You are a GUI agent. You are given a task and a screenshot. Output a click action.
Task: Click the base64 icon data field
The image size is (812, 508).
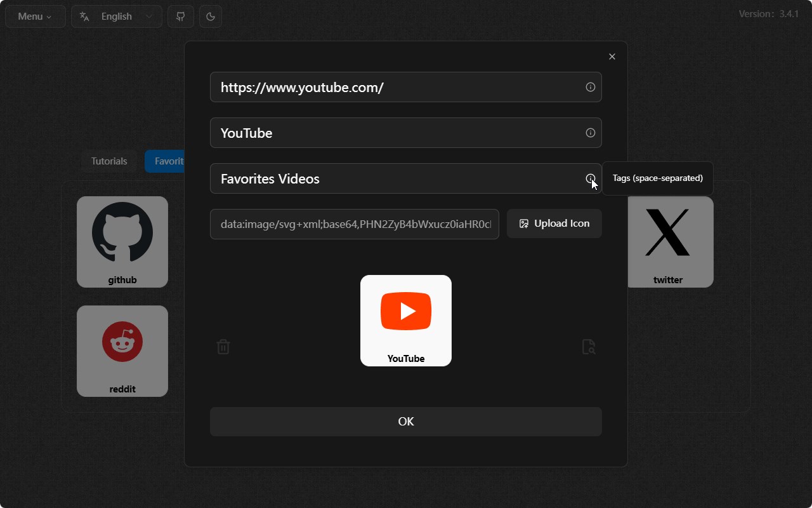(355, 224)
